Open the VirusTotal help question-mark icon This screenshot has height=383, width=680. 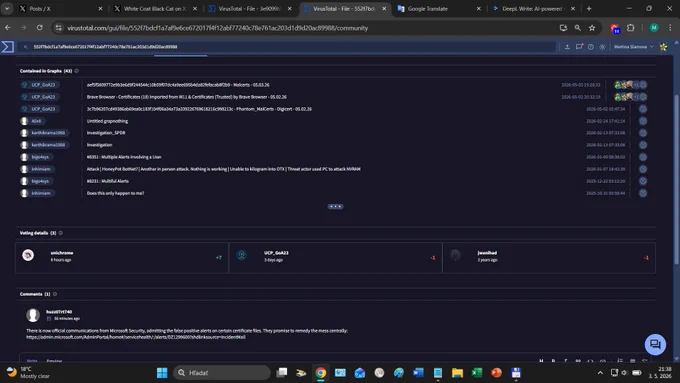[x=591, y=46]
